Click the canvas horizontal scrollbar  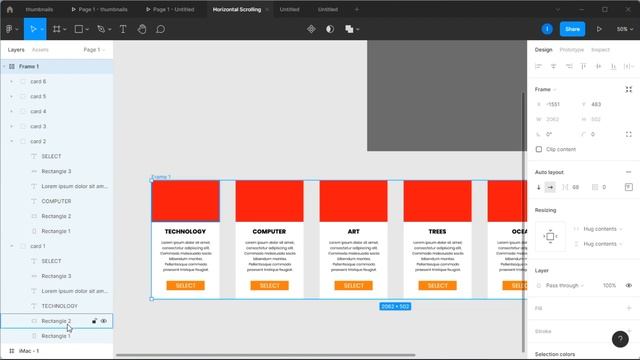pyautogui.click(x=265, y=355)
